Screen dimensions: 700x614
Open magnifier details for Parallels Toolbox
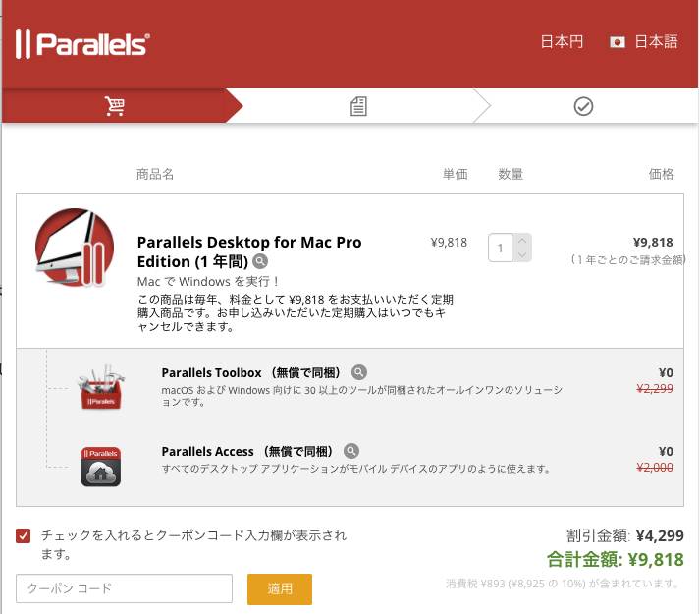359,372
